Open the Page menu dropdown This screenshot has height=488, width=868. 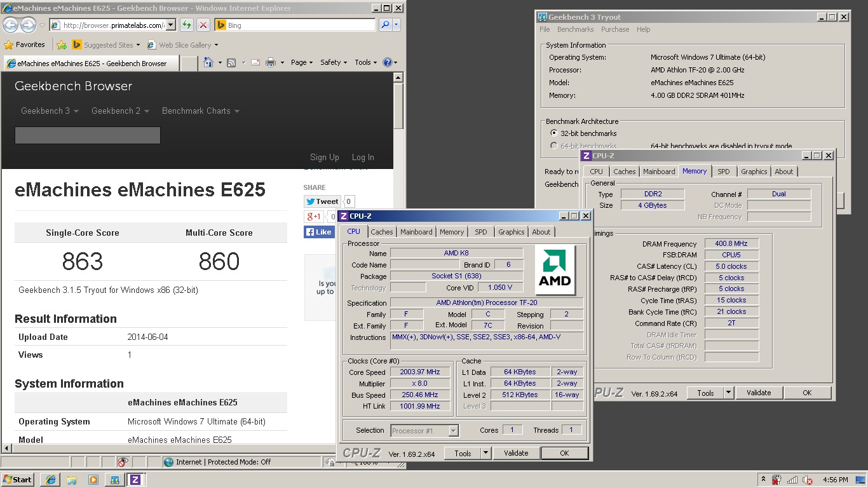(302, 62)
